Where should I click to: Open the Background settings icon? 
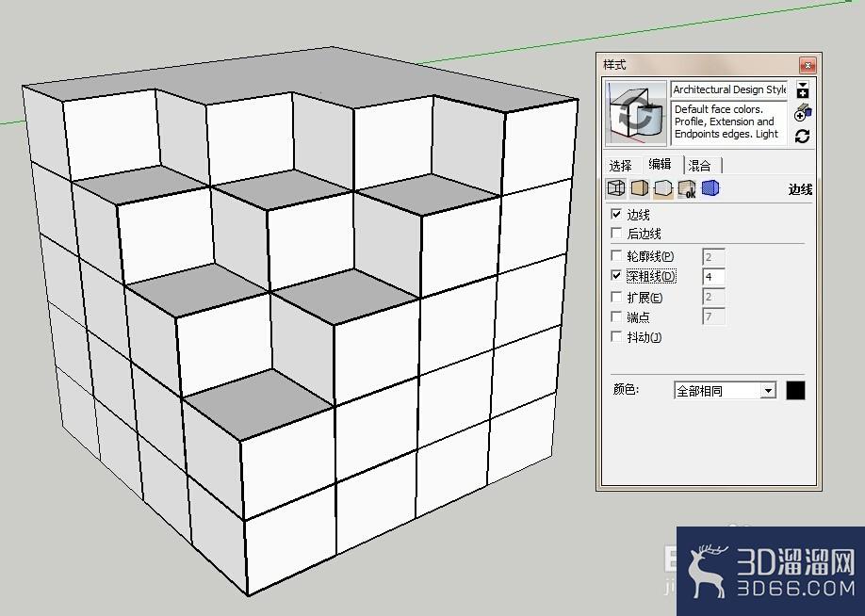click(x=663, y=188)
